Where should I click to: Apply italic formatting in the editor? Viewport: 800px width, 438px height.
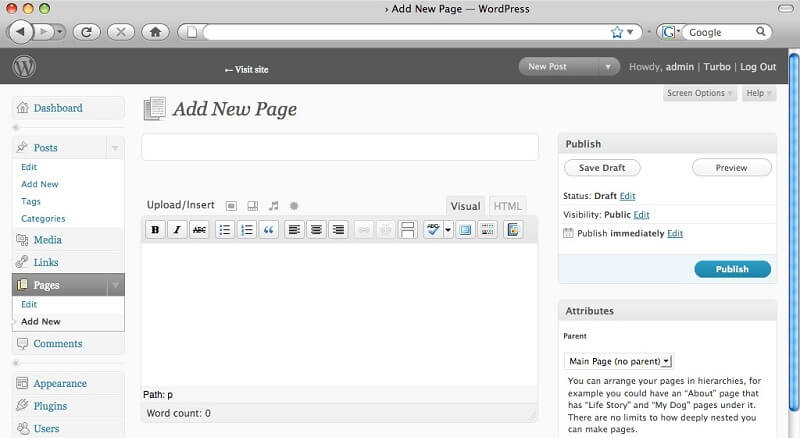[177, 230]
